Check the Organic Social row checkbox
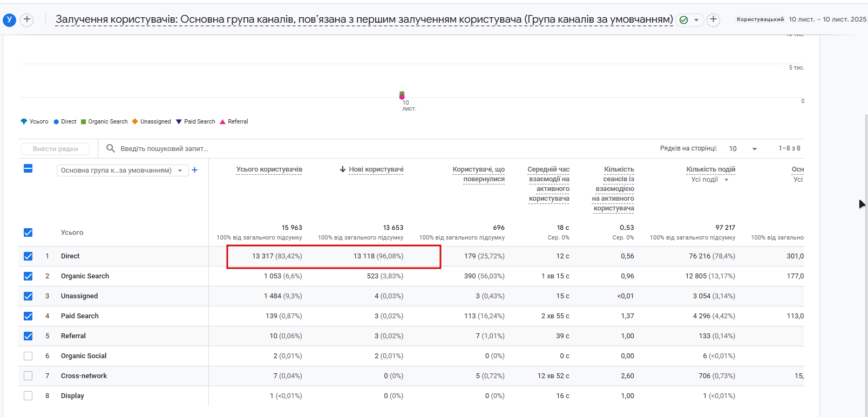The width and height of the screenshot is (868, 417). coord(28,356)
